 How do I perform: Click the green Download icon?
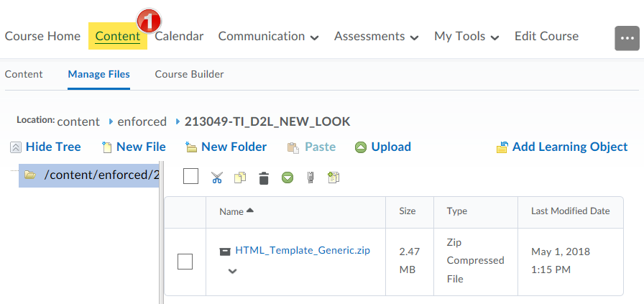287,178
